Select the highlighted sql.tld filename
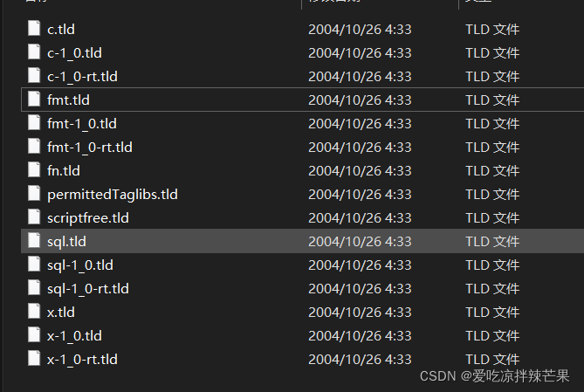The width and height of the screenshot is (584, 392). point(66,242)
